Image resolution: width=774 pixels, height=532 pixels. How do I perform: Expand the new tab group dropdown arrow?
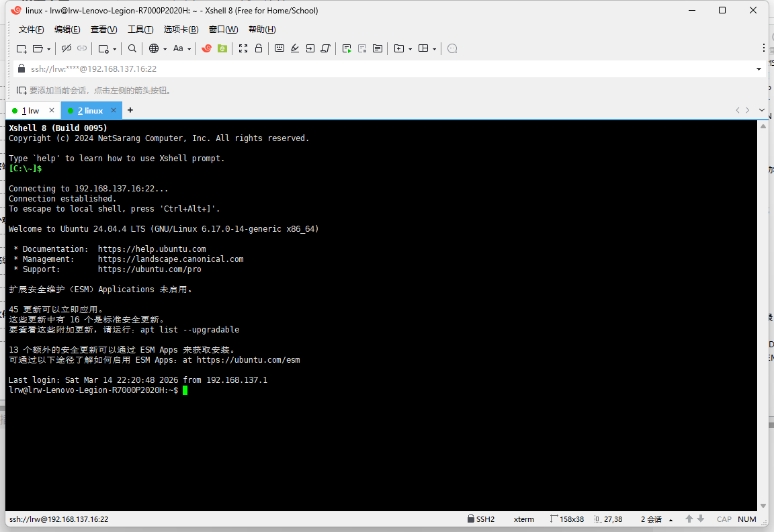pyautogui.click(x=411, y=49)
